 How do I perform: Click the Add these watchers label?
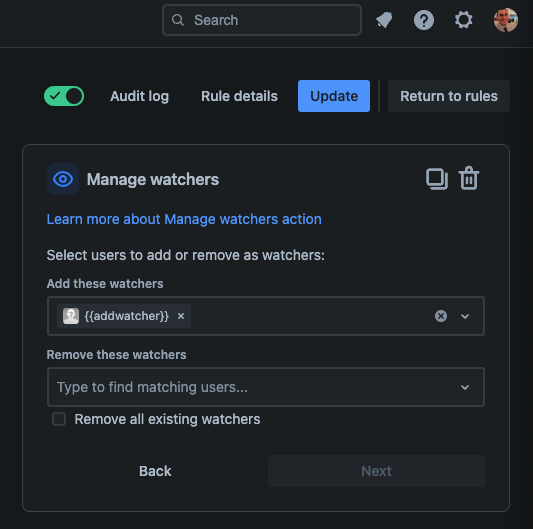click(x=105, y=284)
